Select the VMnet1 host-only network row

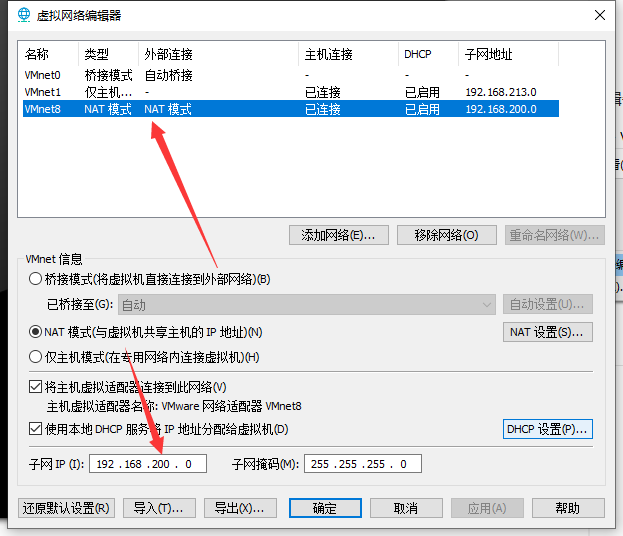(x=43, y=92)
